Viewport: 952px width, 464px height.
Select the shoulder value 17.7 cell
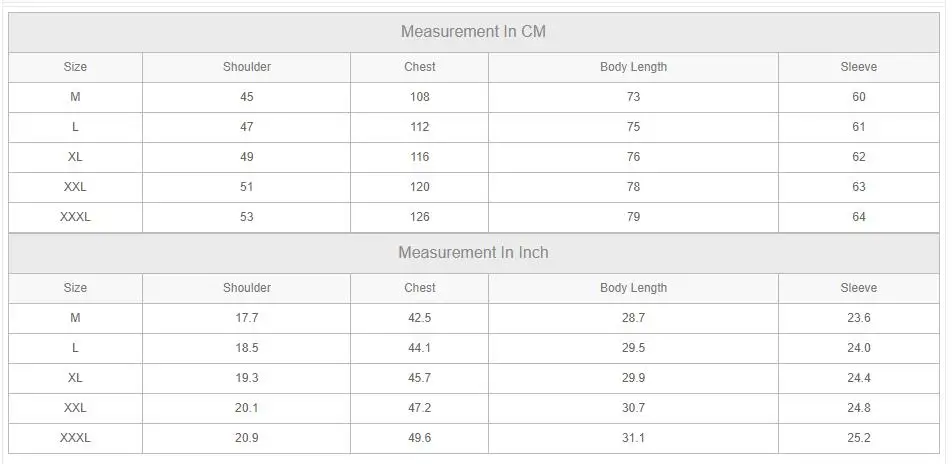pyautogui.click(x=247, y=318)
